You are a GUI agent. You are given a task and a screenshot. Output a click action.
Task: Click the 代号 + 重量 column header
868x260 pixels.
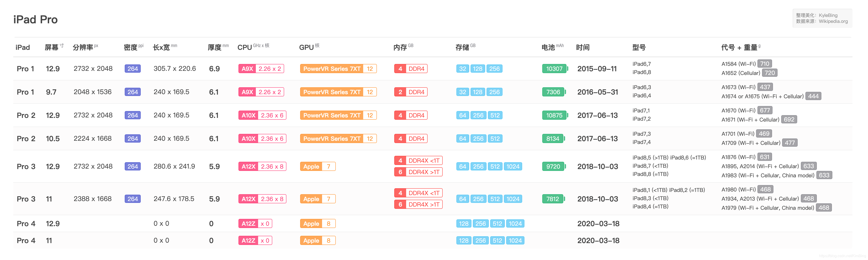(739, 48)
